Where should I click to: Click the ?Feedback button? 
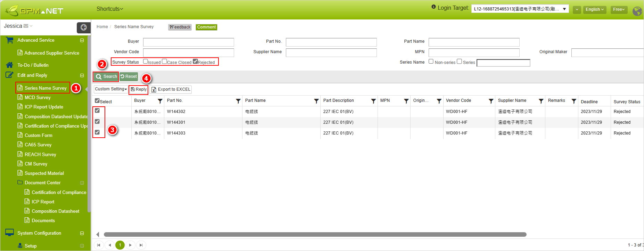[x=180, y=27]
